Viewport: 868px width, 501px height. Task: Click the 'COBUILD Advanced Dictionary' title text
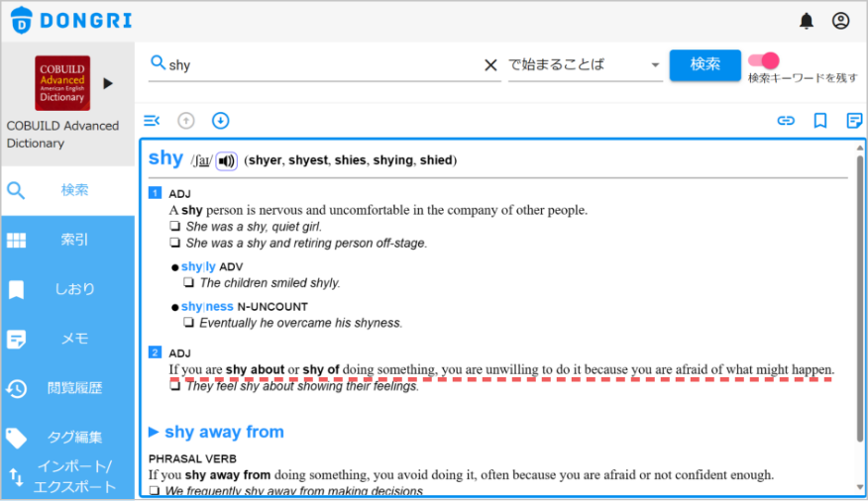point(62,135)
